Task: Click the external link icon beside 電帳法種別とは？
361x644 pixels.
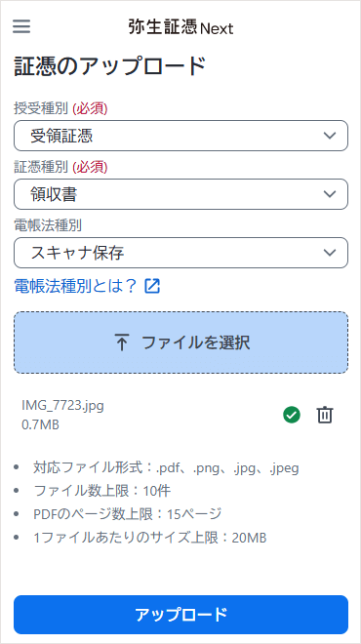Action: [x=152, y=286]
